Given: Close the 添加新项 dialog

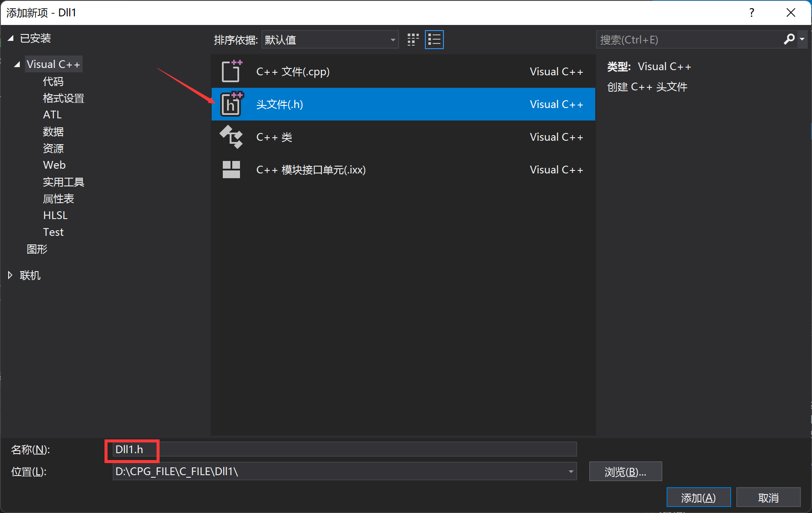Looking at the screenshot, I should pos(790,12).
